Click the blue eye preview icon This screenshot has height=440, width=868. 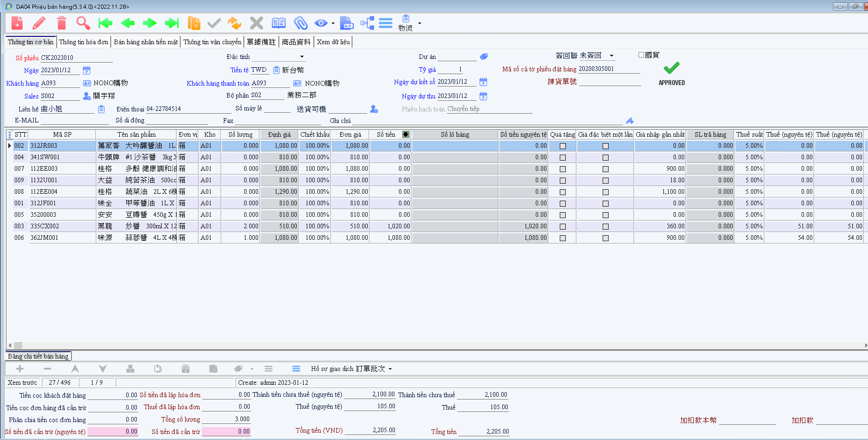point(321,23)
